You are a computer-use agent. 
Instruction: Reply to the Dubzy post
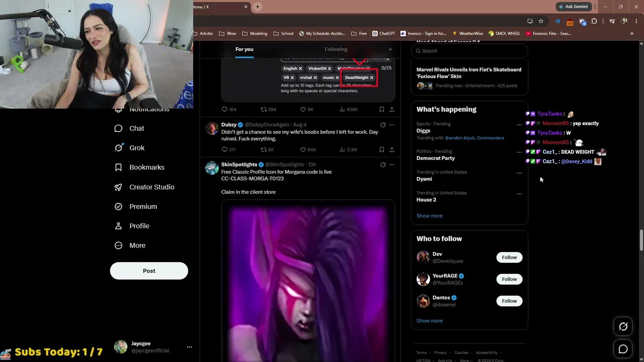224,149
